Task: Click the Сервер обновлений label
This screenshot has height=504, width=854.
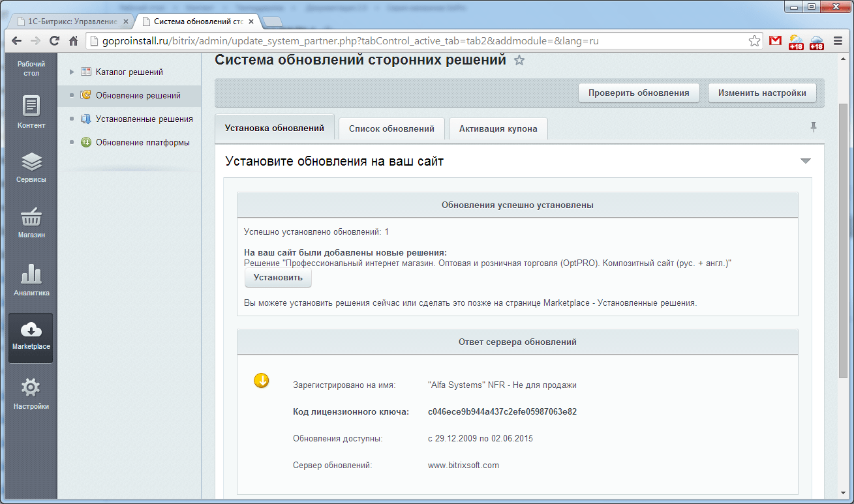Action: 332,465
